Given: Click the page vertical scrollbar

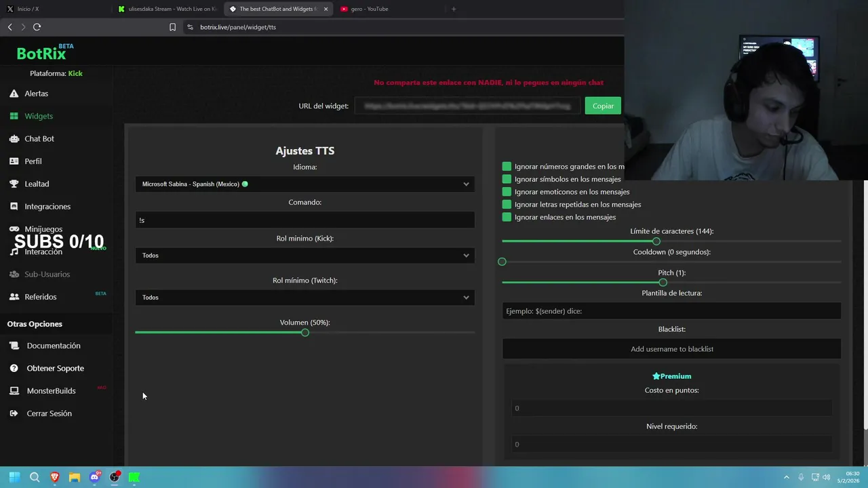Looking at the screenshot, I should pyautogui.click(x=865, y=305).
